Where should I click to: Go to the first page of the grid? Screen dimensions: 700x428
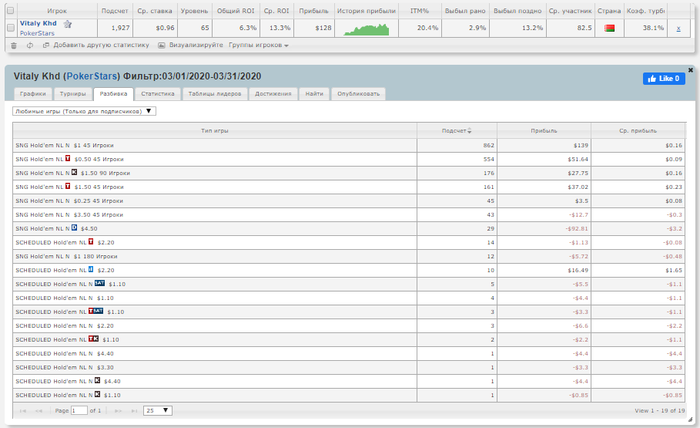[x=23, y=411]
